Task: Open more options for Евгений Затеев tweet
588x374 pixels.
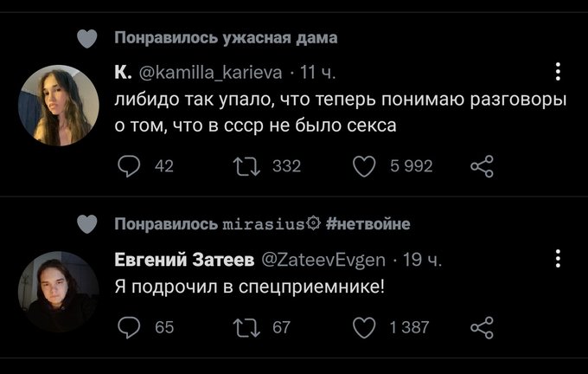Action: [558, 258]
